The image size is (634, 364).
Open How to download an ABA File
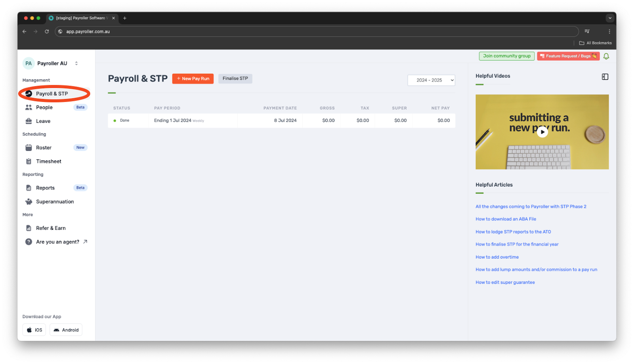pos(506,219)
